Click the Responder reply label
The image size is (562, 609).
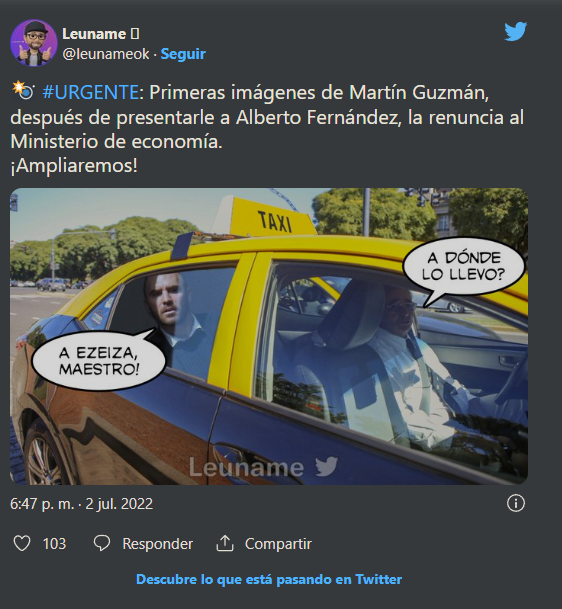157,544
